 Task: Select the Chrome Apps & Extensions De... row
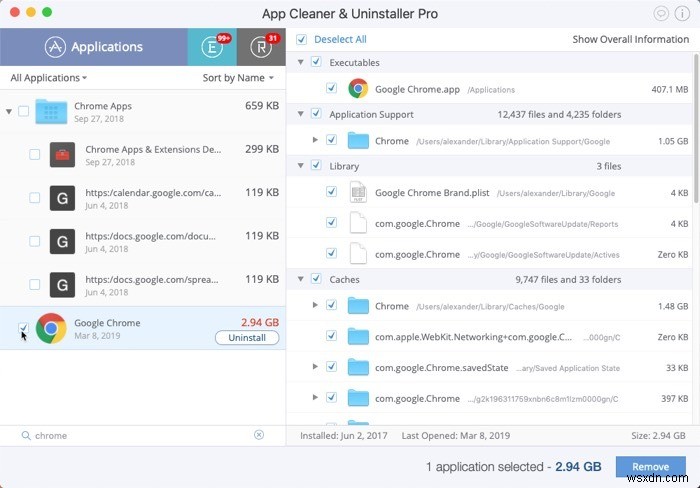[143, 154]
